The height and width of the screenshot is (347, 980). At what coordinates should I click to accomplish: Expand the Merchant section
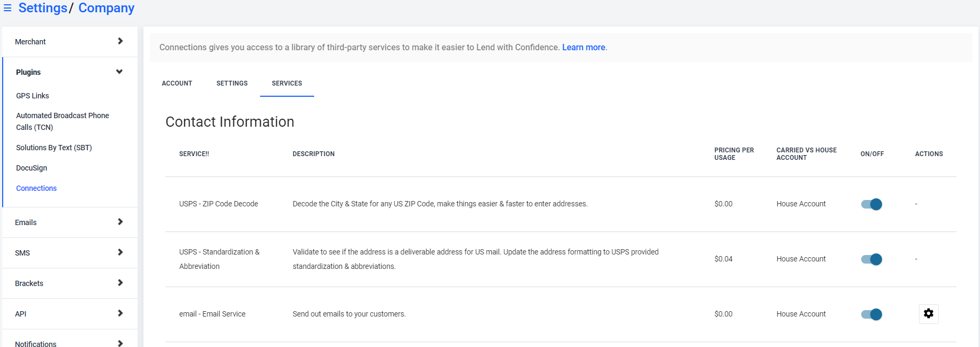coord(70,42)
